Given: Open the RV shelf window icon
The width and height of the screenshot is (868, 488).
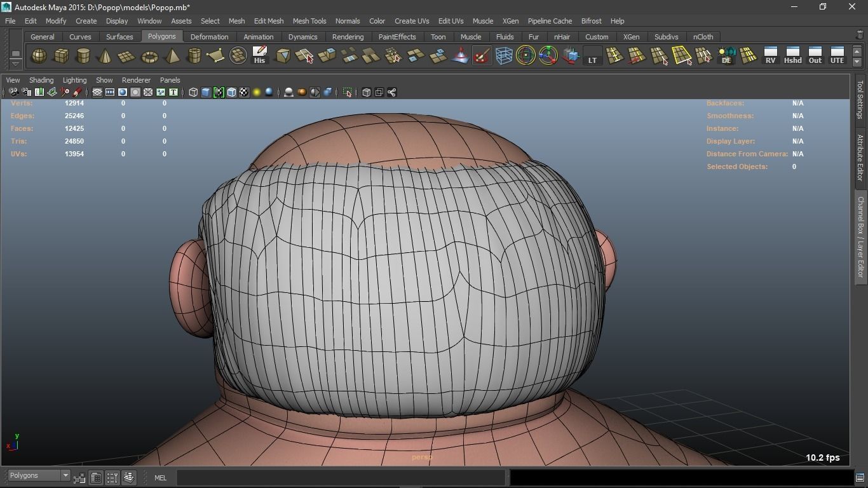Looking at the screenshot, I should pos(770,56).
